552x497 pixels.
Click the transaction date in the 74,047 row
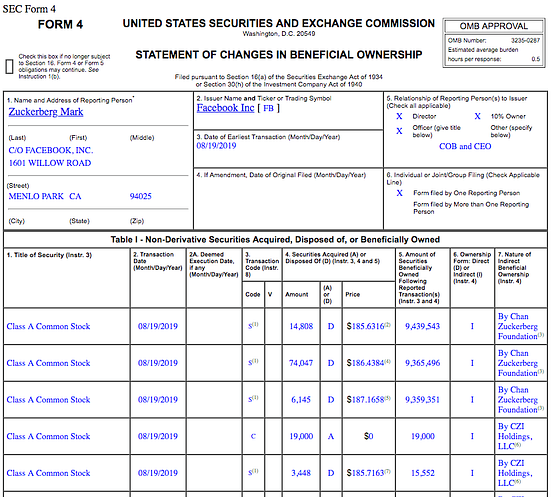158,363
